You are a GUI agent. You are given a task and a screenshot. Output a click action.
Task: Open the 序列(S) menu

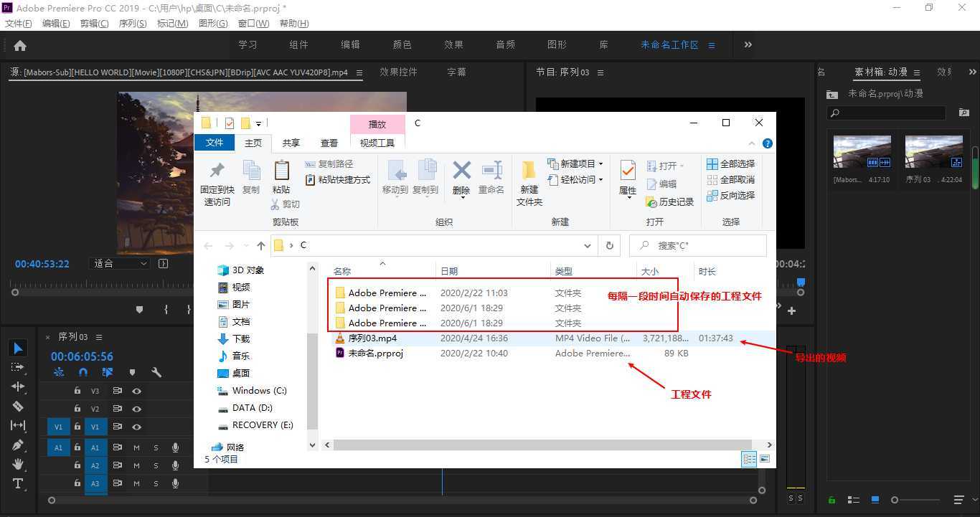tap(132, 24)
